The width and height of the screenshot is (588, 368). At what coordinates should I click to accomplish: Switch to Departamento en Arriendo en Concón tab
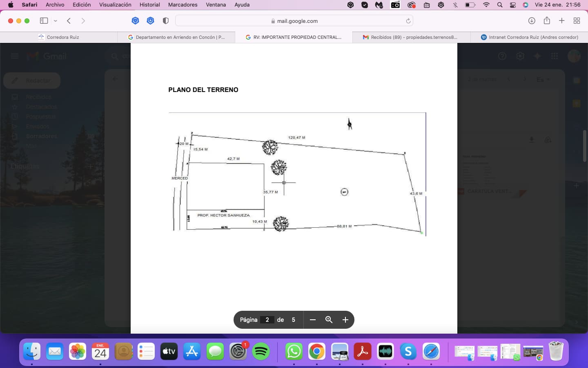(x=176, y=37)
